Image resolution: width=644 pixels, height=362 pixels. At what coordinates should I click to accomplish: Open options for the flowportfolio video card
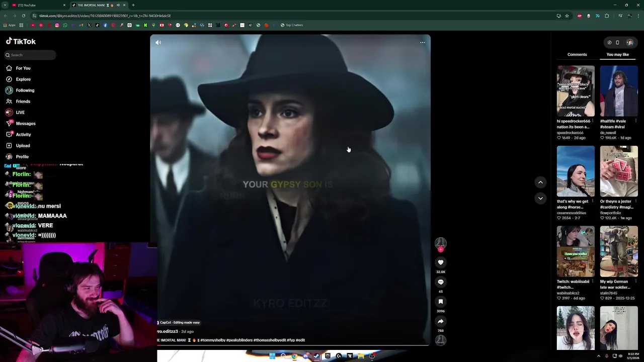coord(636,201)
